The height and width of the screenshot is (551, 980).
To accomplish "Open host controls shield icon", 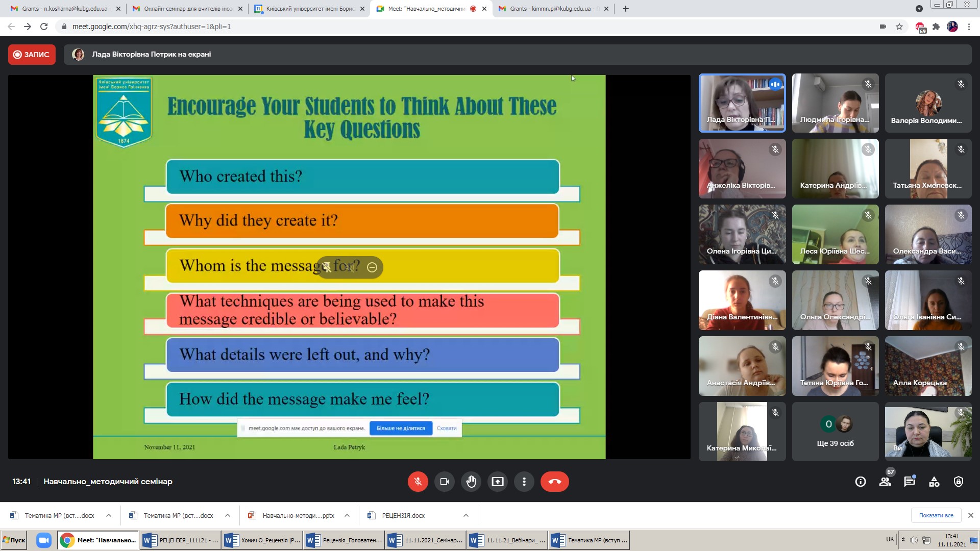I will click(959, 482).
